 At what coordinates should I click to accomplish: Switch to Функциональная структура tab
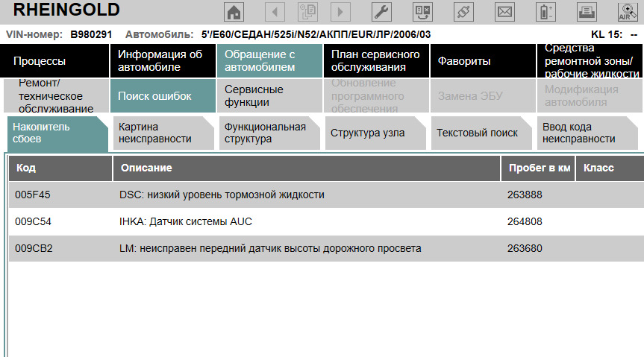pyautogui.click(x=269, y=133)
